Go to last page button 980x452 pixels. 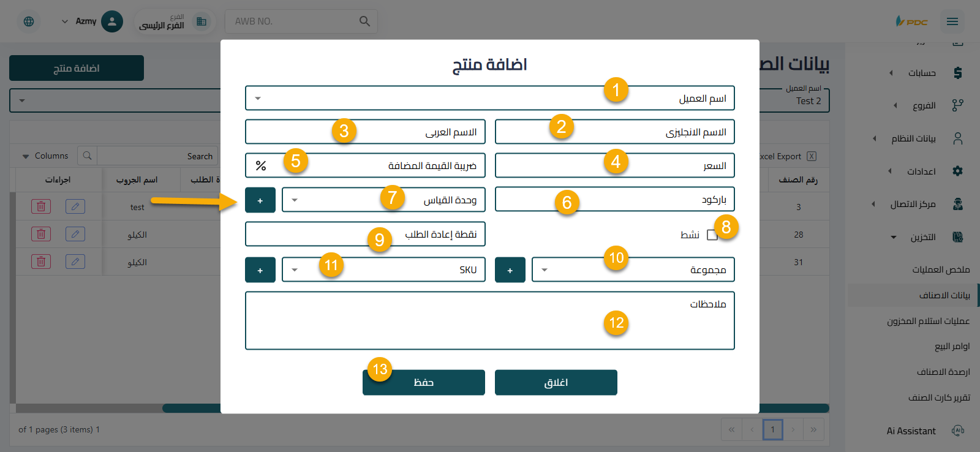pos(813,429)
